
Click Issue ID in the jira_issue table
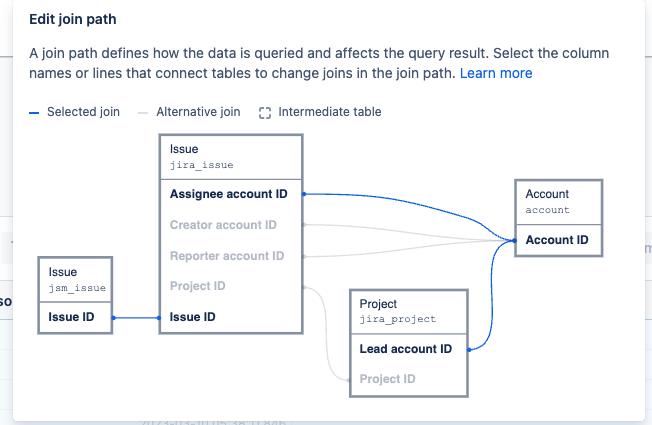click(193, 317)
